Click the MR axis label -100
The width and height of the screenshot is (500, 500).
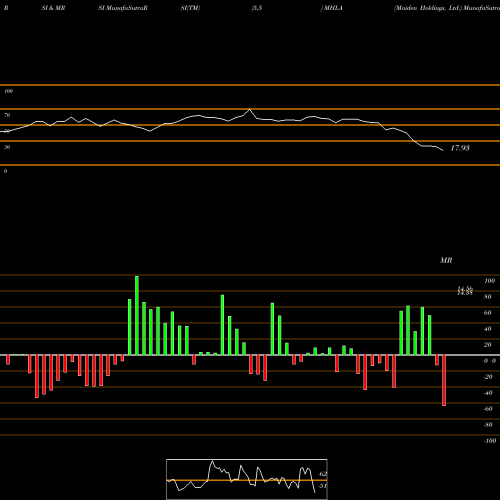[490, 441]
